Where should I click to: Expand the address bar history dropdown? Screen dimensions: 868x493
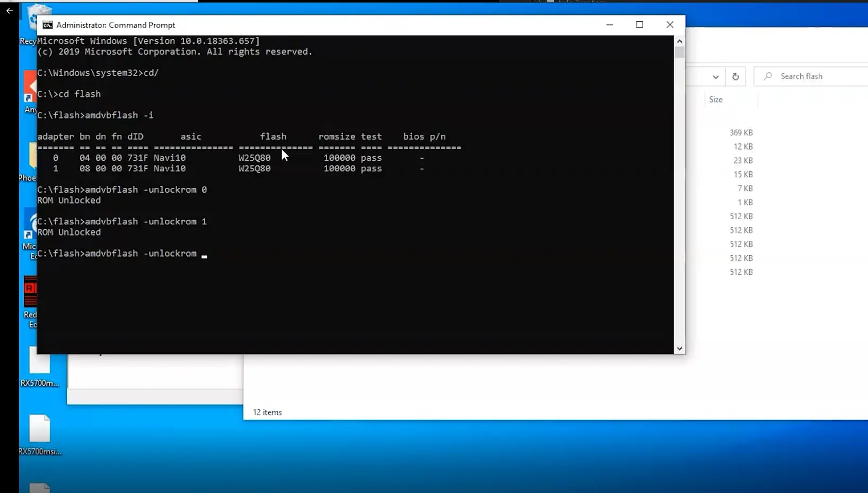coord(715,76)
